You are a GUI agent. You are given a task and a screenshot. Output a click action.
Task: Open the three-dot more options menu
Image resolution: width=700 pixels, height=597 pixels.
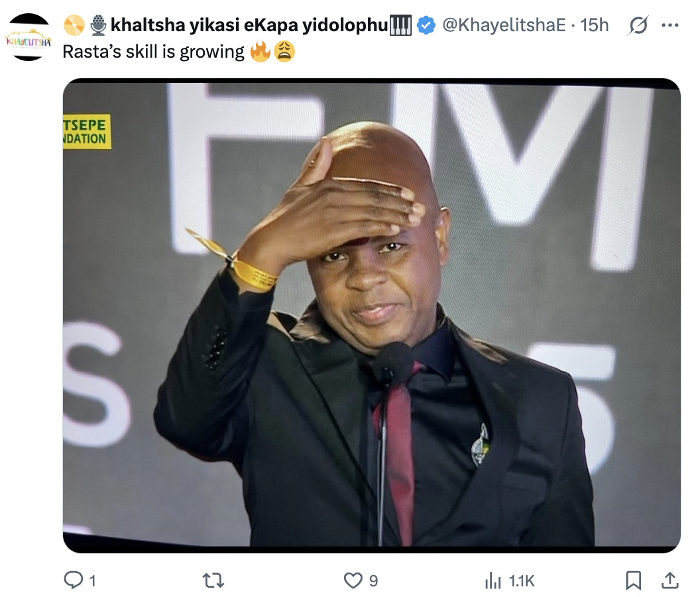(x=670, y=26)
